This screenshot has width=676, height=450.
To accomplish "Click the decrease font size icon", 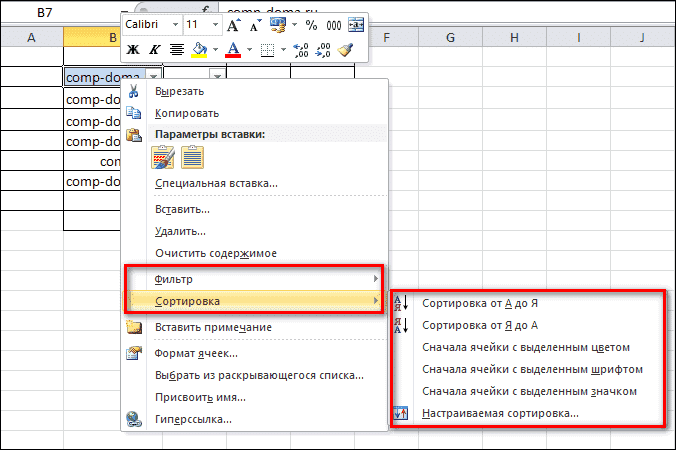I will [x=255, y=23].
